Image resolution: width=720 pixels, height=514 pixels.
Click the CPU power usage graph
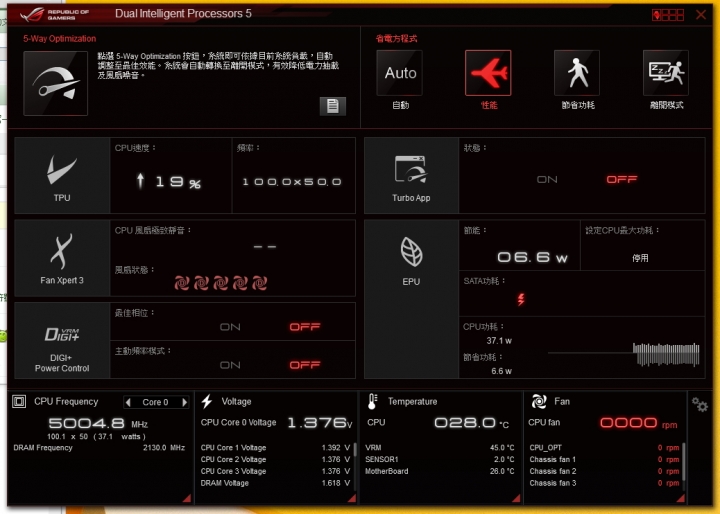point(624,354)
